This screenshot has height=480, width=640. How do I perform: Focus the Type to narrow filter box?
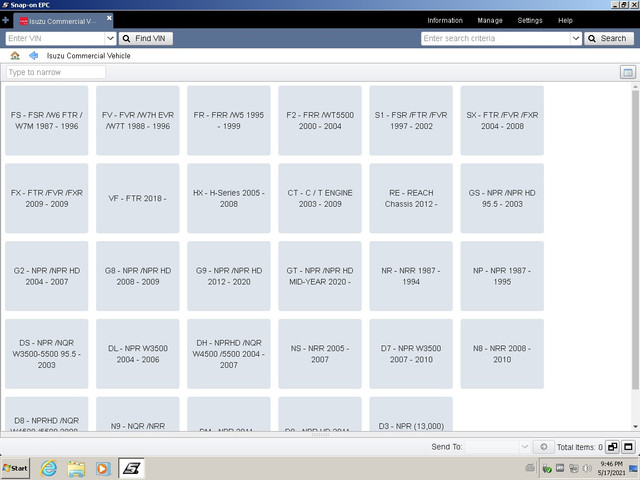coord(56,72)
